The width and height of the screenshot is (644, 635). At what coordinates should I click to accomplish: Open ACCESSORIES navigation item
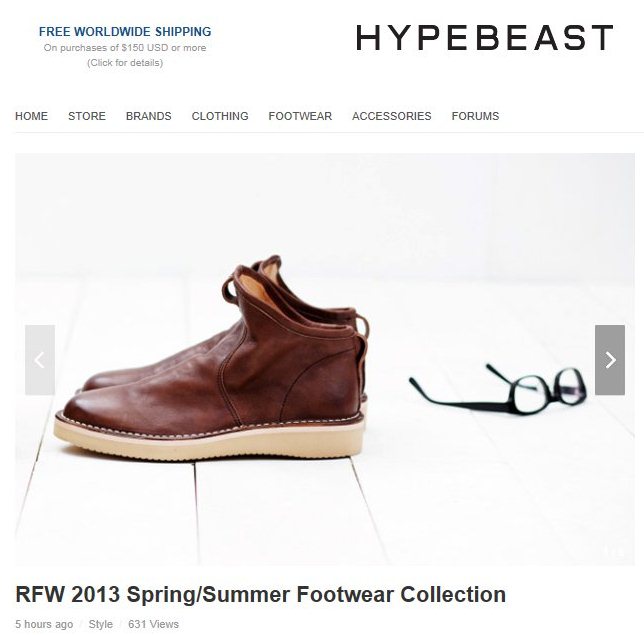point(392,116)
